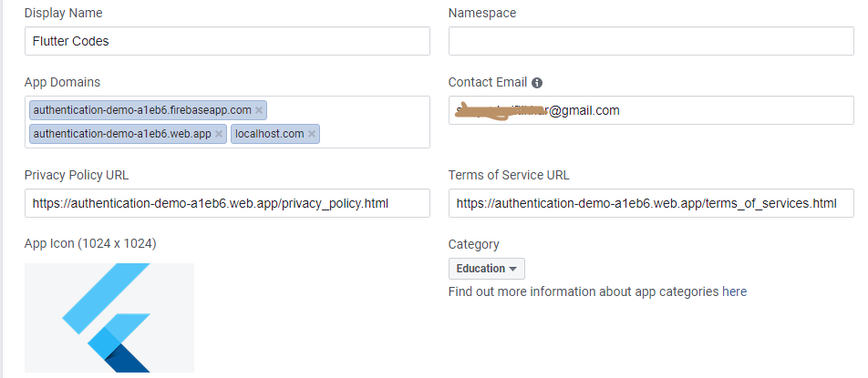The width and height of the screenshot is (868, 378).
Task: Click the Terms of Service URL label
Action: click(x=509, y=175)
